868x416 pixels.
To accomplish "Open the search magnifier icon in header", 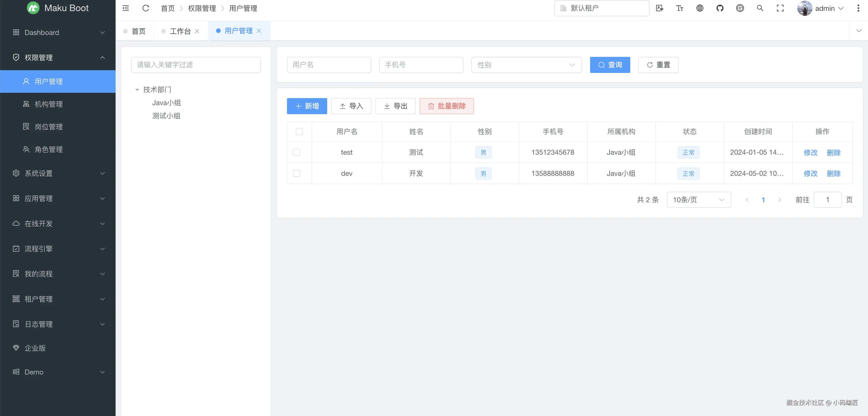I will [x=760, y=8].
